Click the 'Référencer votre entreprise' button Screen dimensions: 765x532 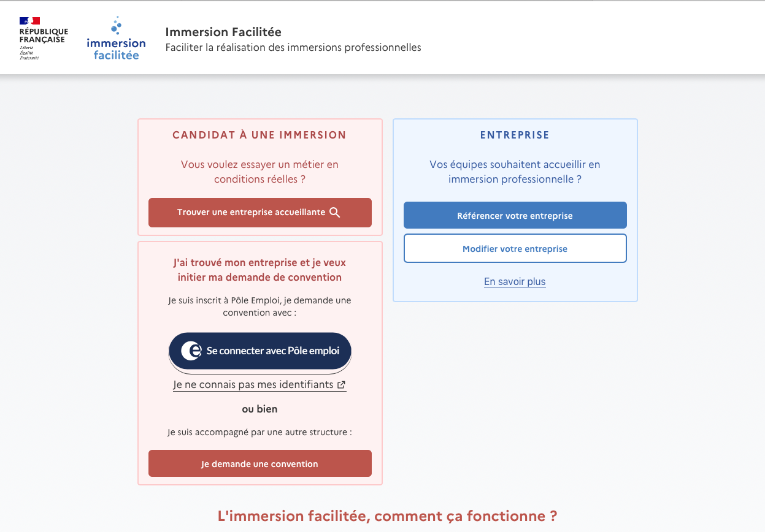click(515, 215)
